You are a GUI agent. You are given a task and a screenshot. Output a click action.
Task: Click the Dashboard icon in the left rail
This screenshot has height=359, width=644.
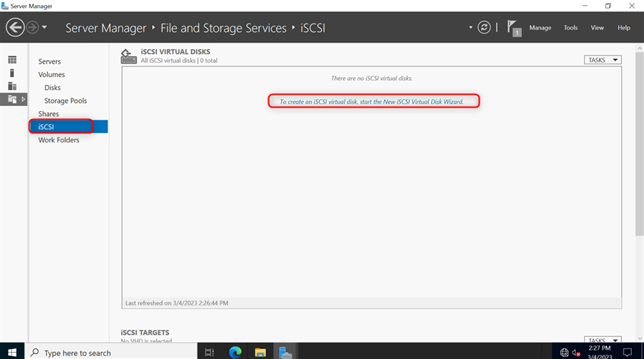click(x=12, y=60)
